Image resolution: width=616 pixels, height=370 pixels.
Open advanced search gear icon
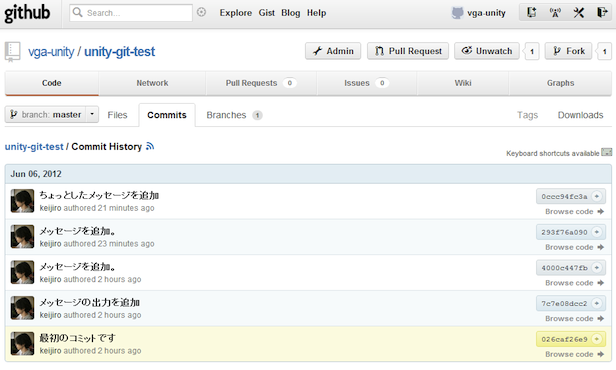click(201, 12)
